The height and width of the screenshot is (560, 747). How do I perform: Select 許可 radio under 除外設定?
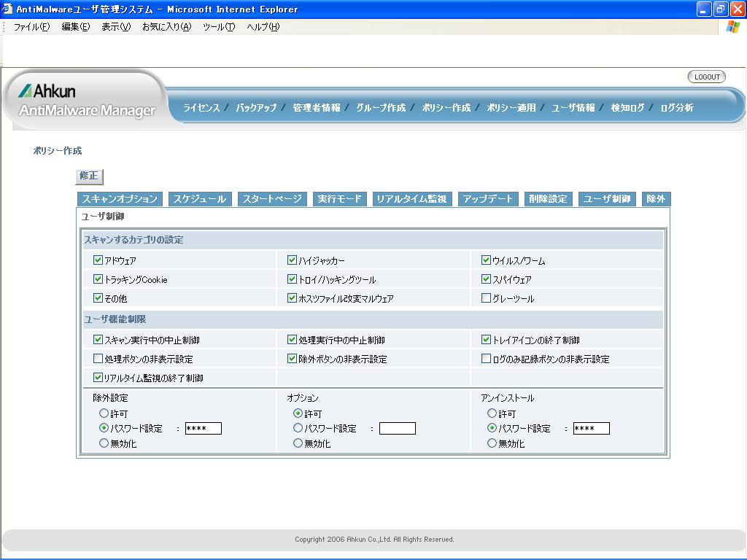tap(104, 413)
